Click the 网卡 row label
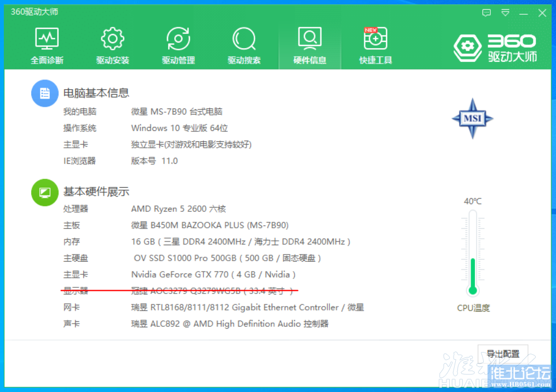The width and height of the screenshot is (556, 392). click(72, 307)
